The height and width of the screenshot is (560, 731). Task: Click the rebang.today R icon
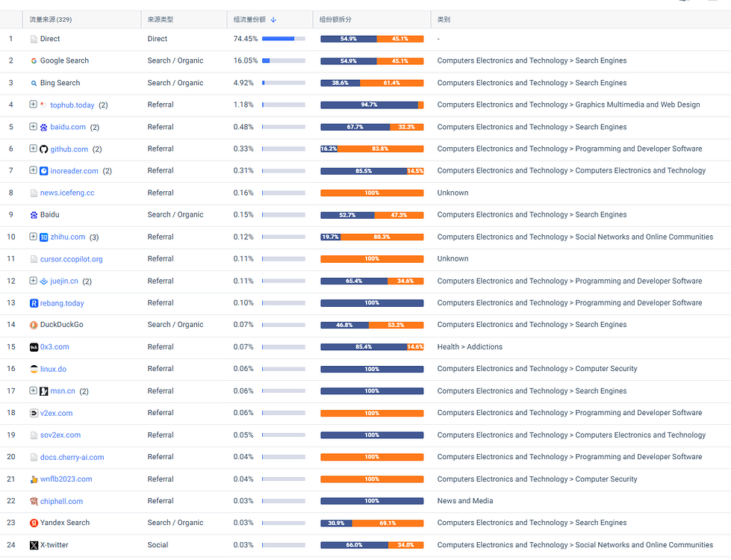pyautogui.click(x=34, y=304)
